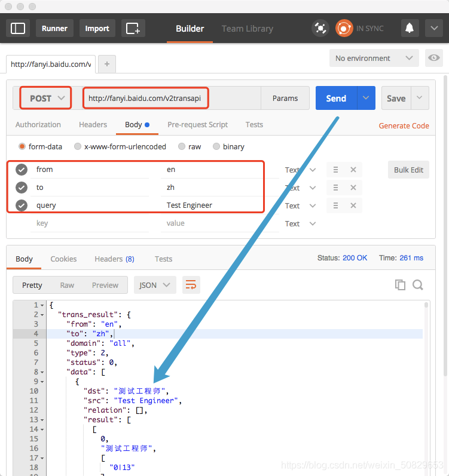Screen dimensions: 449x476
Task: Switch to the Team Library tab
Action: tap(248, 29)
